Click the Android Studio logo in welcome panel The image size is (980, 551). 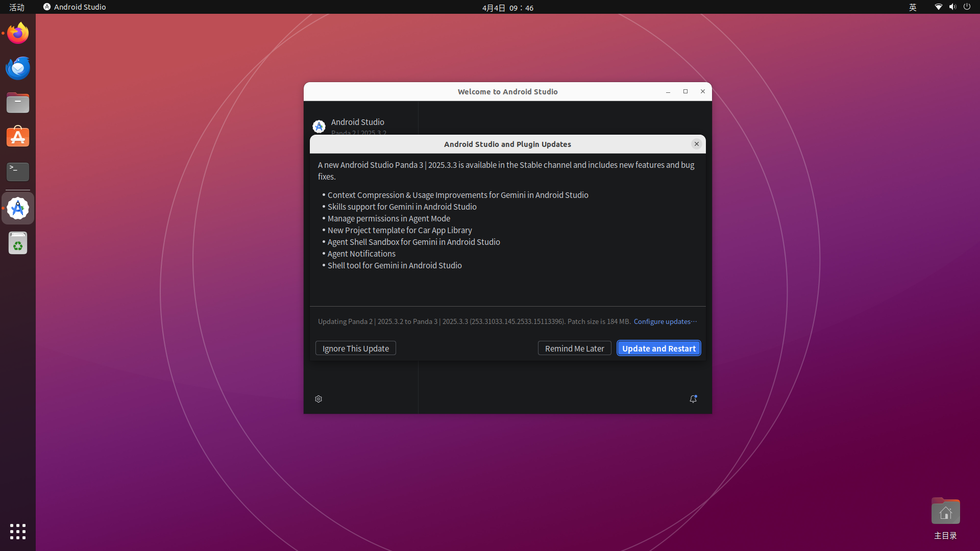319,126
